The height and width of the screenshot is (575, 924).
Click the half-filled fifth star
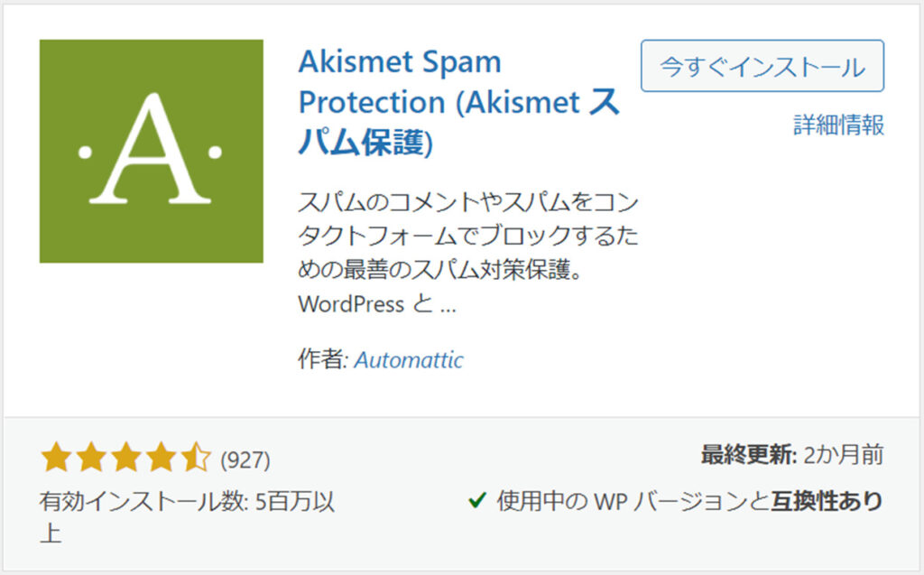196,459
